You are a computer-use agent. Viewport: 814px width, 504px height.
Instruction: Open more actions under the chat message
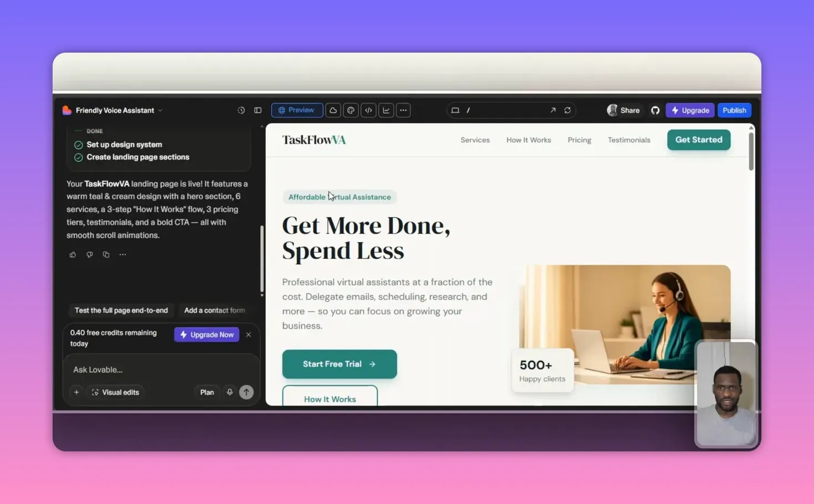tap(122, 255)
